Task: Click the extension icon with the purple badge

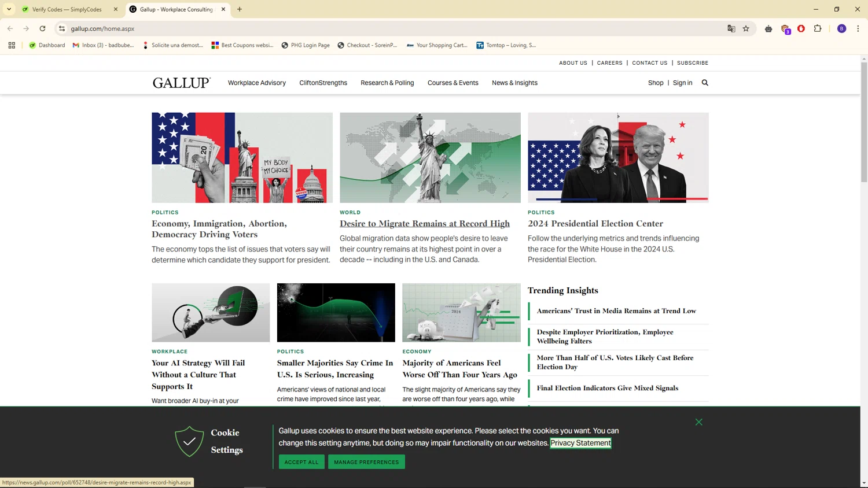Action: click(x=785, y=29)
